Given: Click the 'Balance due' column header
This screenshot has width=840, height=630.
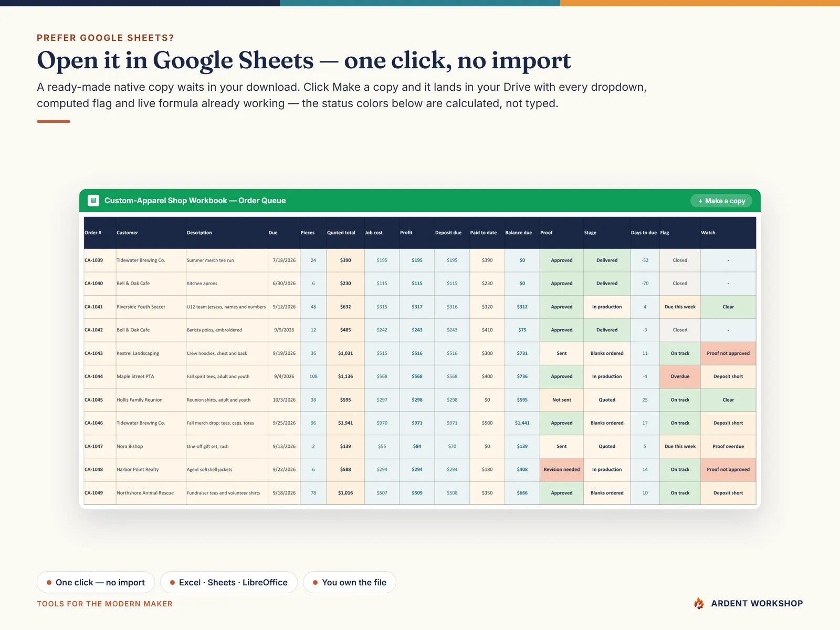Looking at the screenshot, I should coord(522,233).
